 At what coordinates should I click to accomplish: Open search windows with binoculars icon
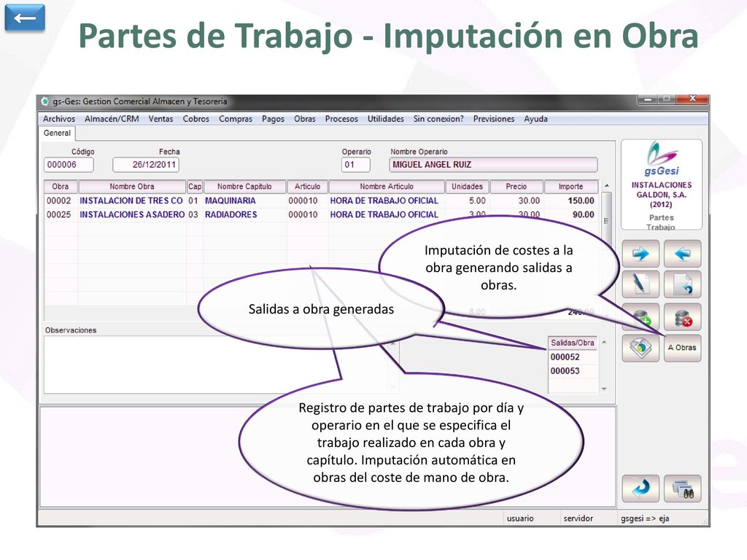pyautogui.click(x=683, y=489)
